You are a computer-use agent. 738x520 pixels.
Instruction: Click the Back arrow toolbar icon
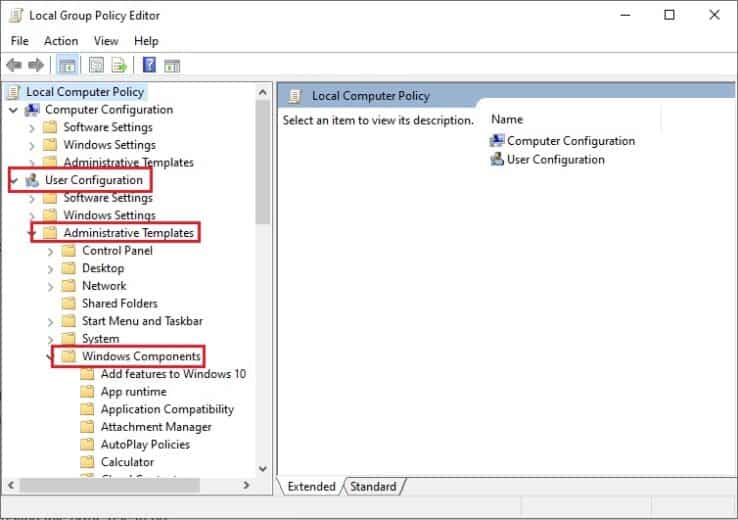click(x=14, y=66)
